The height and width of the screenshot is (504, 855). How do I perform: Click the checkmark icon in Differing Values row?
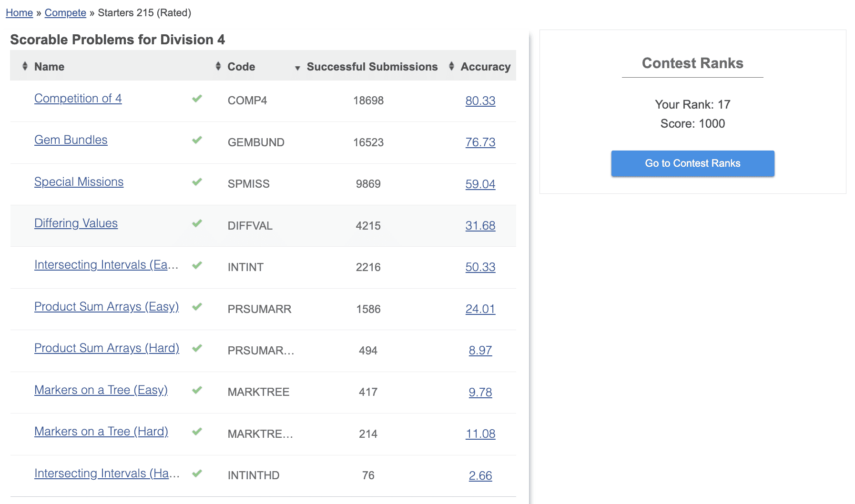point(197,223)
